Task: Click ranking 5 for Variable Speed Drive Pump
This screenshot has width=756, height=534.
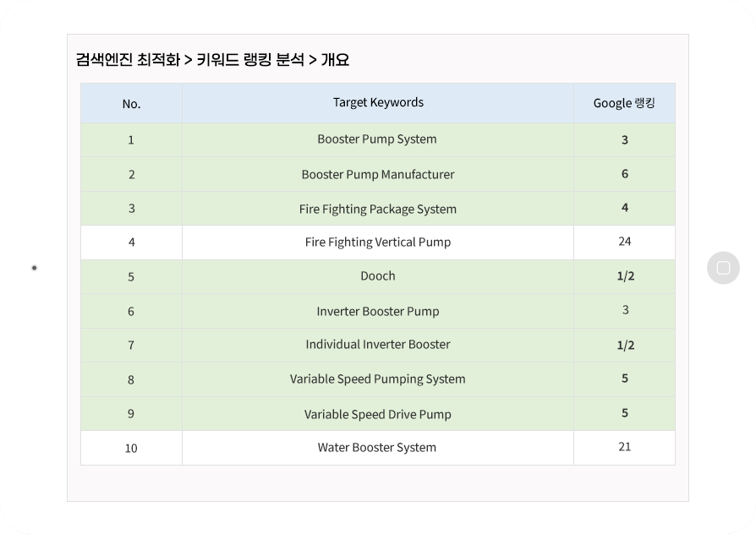Action: pyautogui.click(x=624, y=413)
